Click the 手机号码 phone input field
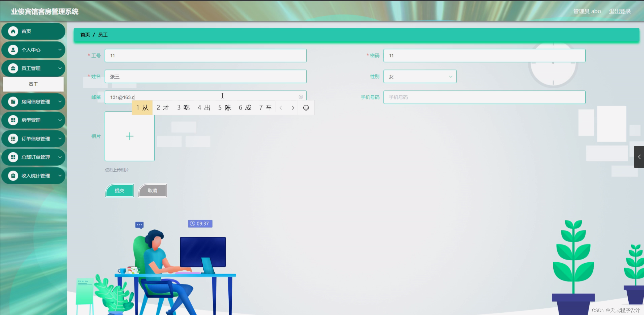The height and width of the screenshot is (315, 644). [485, 97]
